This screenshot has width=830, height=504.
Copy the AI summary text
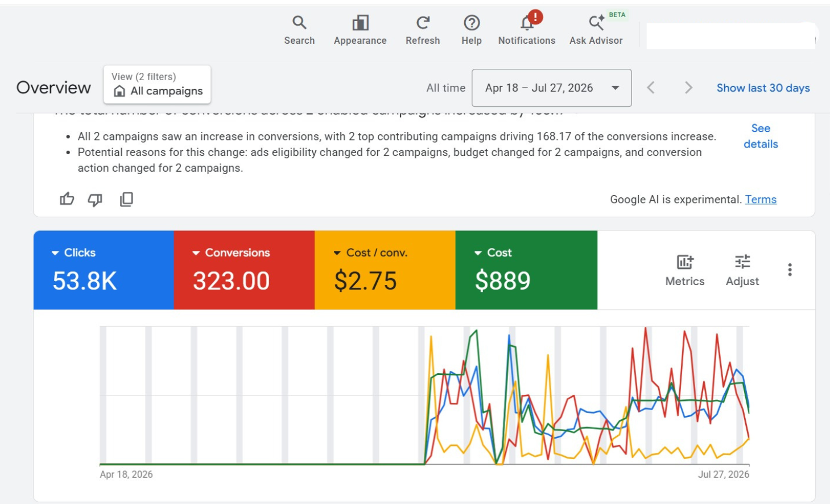click(x=126, y=199)
